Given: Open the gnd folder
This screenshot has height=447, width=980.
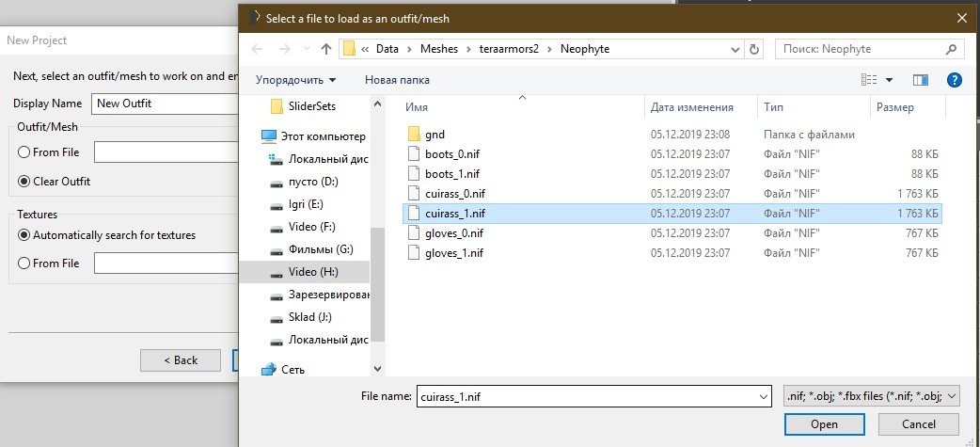Looking at the screenshot, I should 435,135.
